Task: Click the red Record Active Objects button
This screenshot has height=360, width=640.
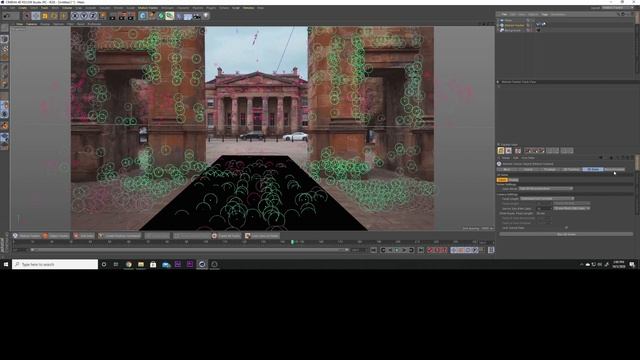Action: [x=429, y=250]
